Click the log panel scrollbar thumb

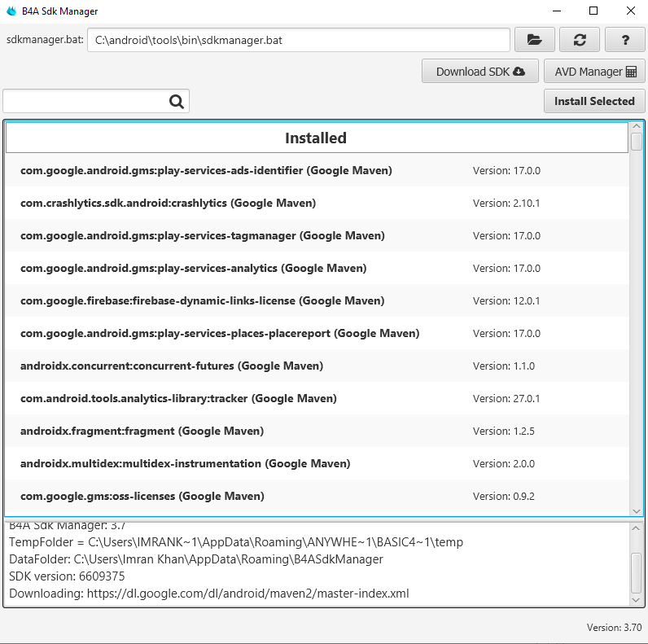coord(636,573)
